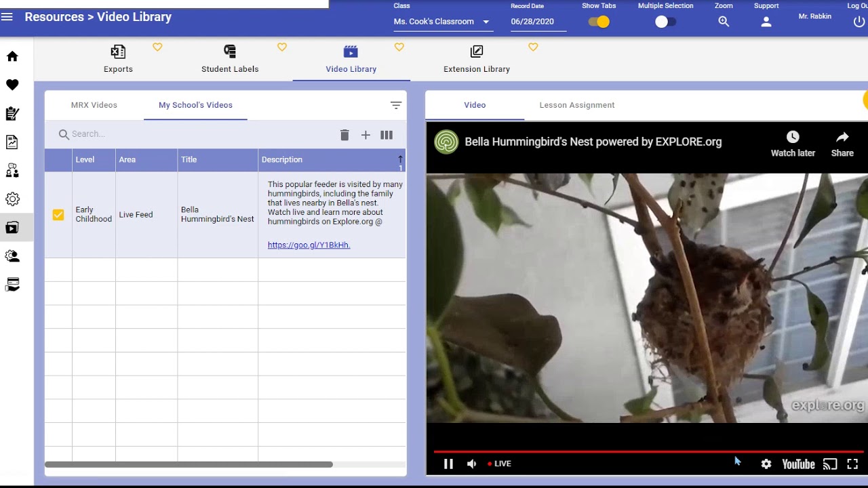Add a new video with plus icon
This screenshot has width=868, height=488.
click(x=366, y=135)
